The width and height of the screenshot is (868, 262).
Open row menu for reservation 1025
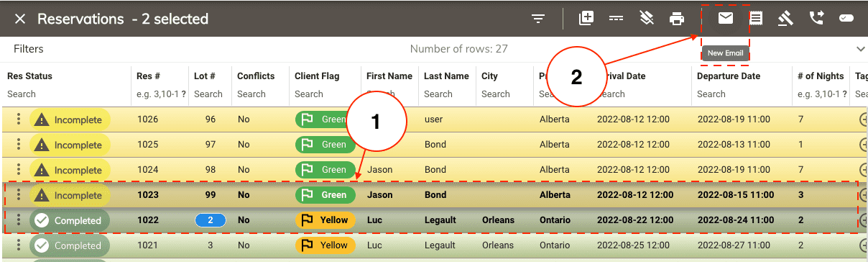pyautogui.click(x=19, y=145)
